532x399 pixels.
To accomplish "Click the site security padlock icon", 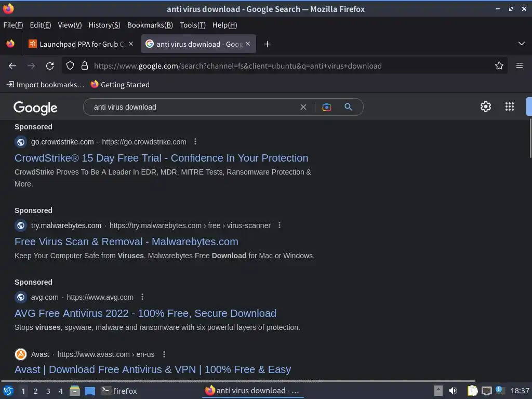I will (85, 66).
